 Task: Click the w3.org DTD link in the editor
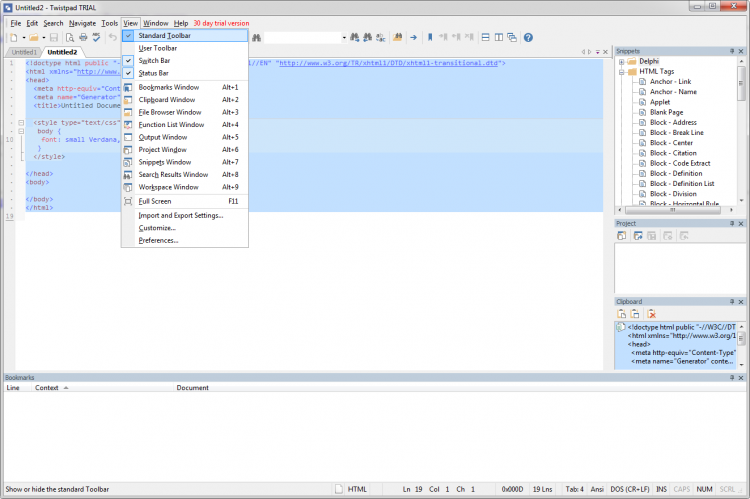pos(388,63)
